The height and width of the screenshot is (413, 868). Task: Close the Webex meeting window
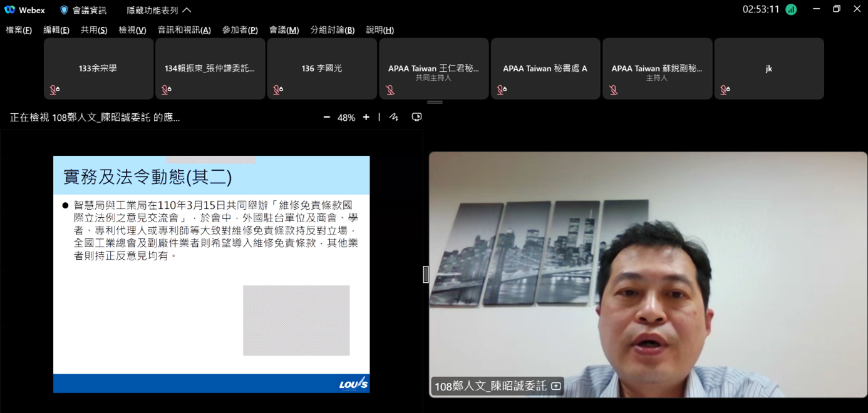(857, 9)
